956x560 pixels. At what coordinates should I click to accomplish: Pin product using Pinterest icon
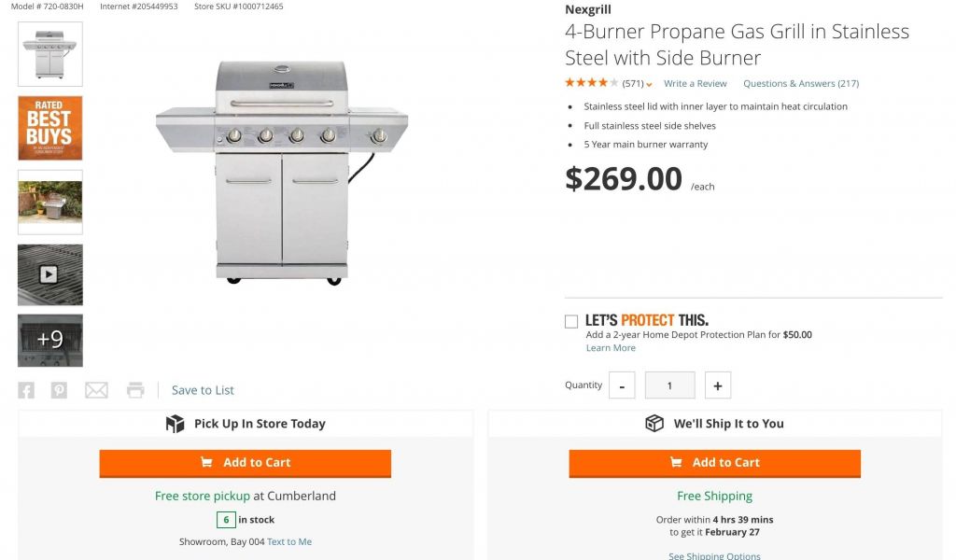click(59, 390)
